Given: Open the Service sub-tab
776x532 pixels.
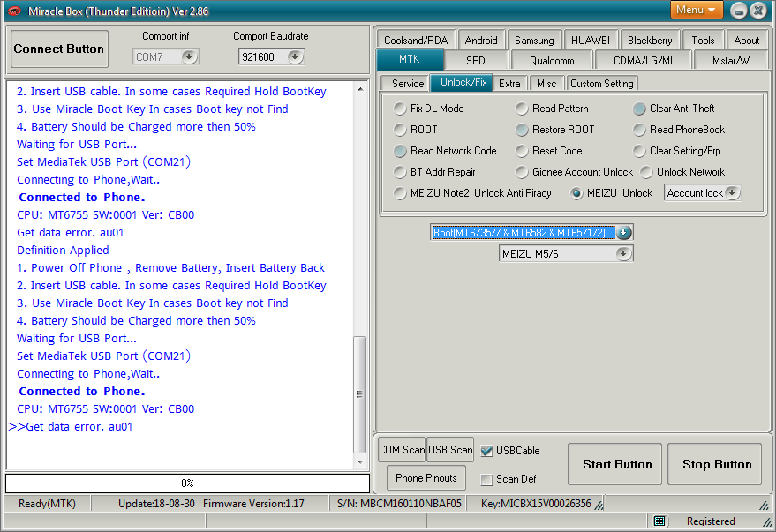Looking at the screenshot, I should (408, 84).
